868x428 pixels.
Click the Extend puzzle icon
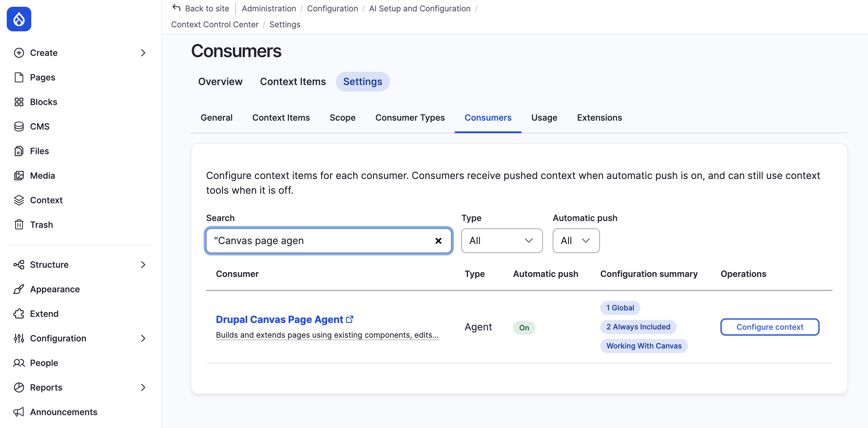tap(19, 314)
